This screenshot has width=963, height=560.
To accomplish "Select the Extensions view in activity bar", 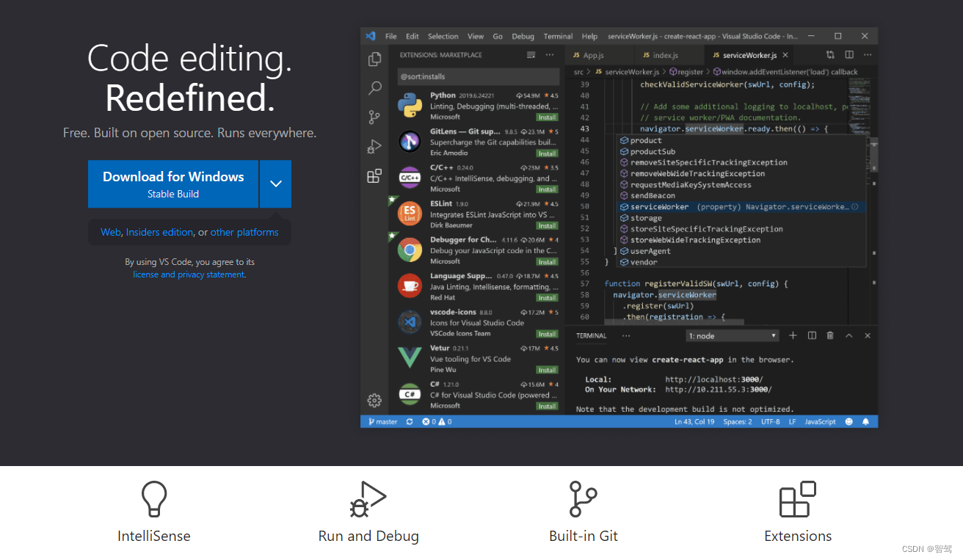I will pyautogui.click(x=374, y=176).
